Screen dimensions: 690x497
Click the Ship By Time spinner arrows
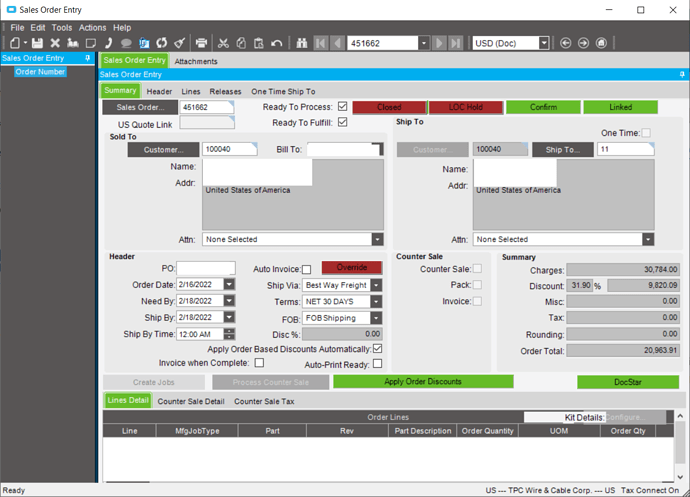tap(229, 334)
